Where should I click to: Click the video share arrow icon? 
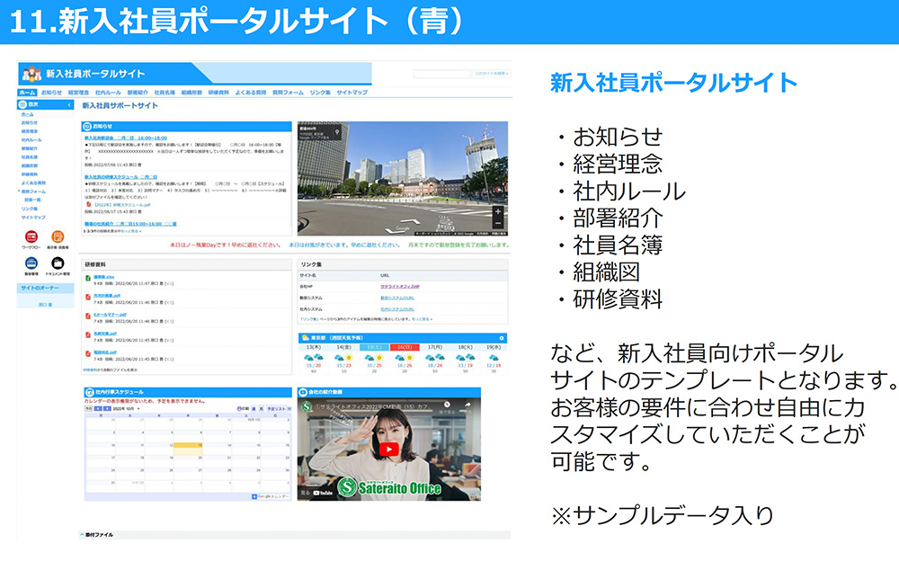click(467, 405)
